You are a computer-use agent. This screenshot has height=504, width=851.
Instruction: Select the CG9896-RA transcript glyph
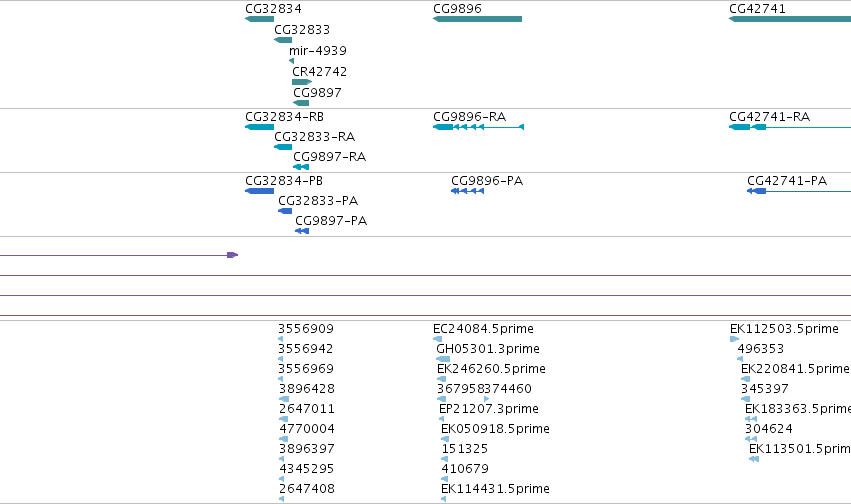point(478,127)
